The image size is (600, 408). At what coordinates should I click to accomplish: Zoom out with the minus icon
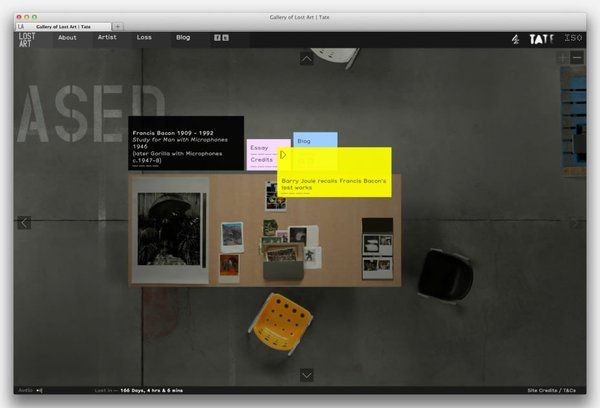577,58
